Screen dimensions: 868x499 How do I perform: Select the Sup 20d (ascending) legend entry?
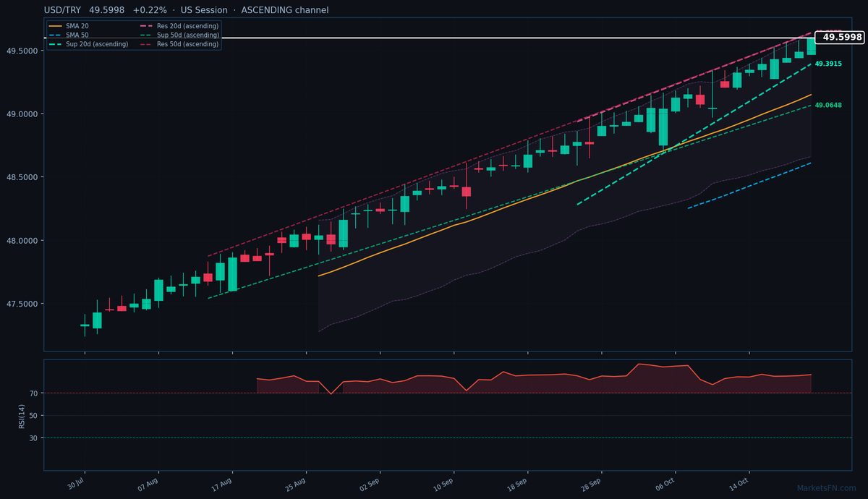point(88,44)
